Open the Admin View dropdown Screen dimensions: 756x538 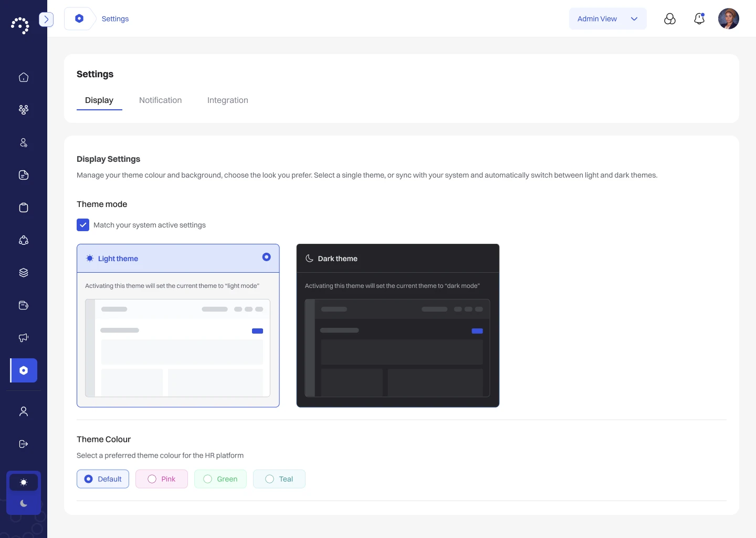pos(608,19)
